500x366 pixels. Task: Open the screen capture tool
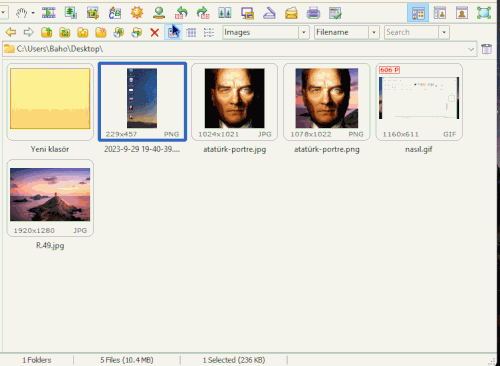247,13
